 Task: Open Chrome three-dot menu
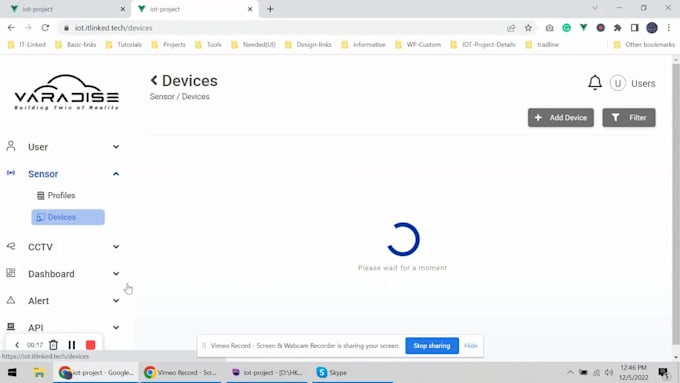coord(669,28)
